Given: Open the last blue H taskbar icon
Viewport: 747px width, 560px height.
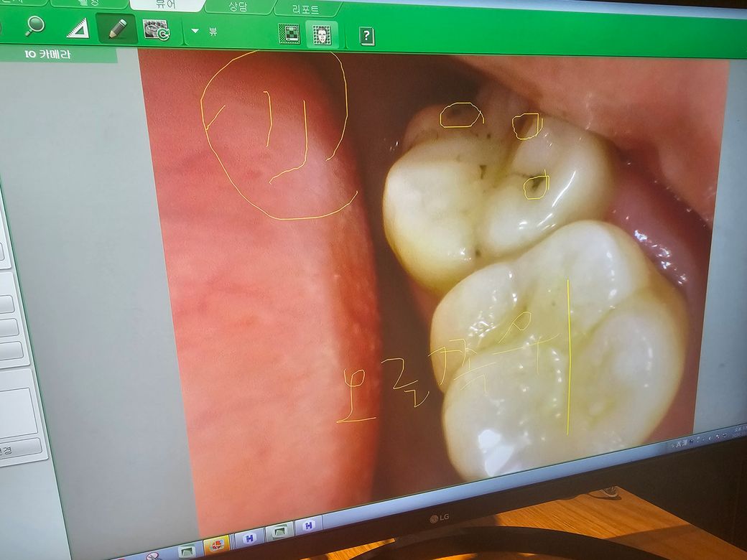Looking at the screenshot, I should 307,526.
